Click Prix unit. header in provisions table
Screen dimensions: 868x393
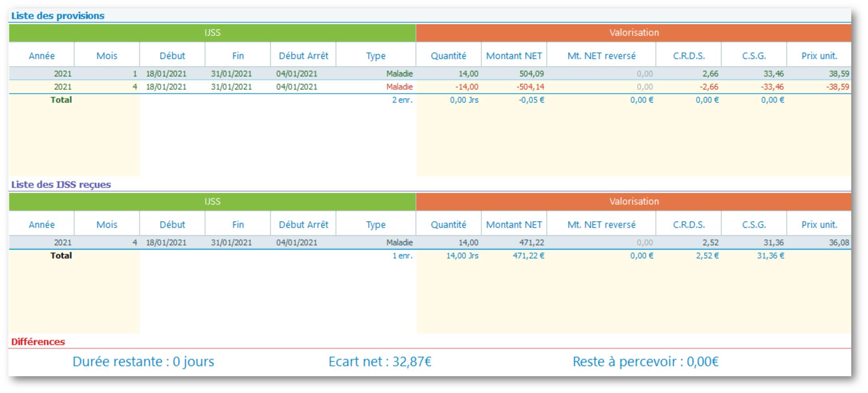(819, 56)
